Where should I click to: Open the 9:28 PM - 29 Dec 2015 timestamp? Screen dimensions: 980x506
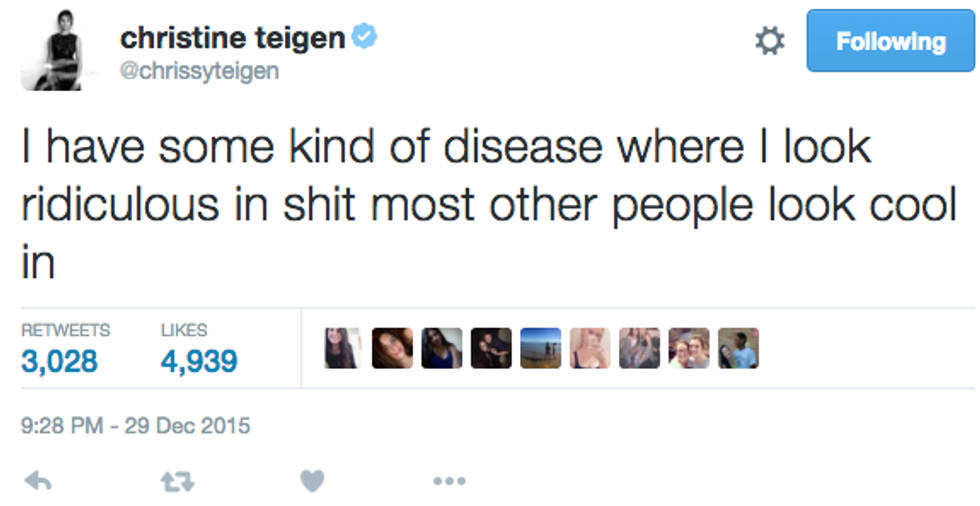tap(135, 426)
